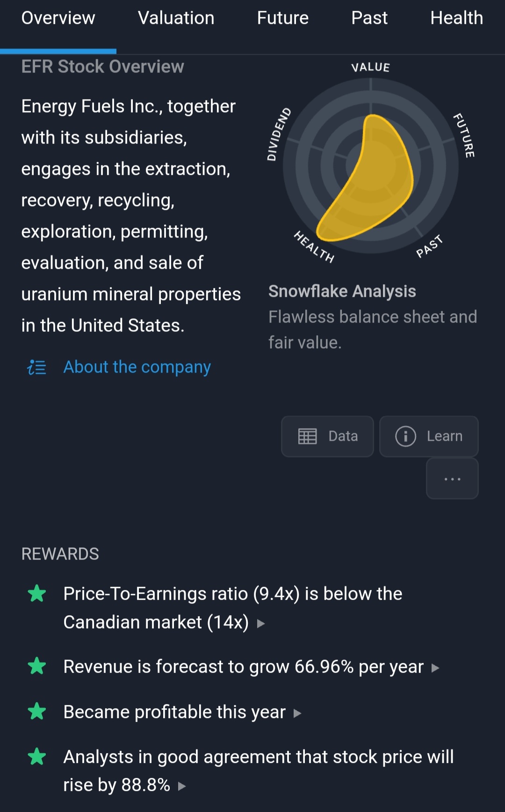Expand the Price-To-Earnings ratio reward arrow
The image size is (505, 812).
(x=261, y=623)
